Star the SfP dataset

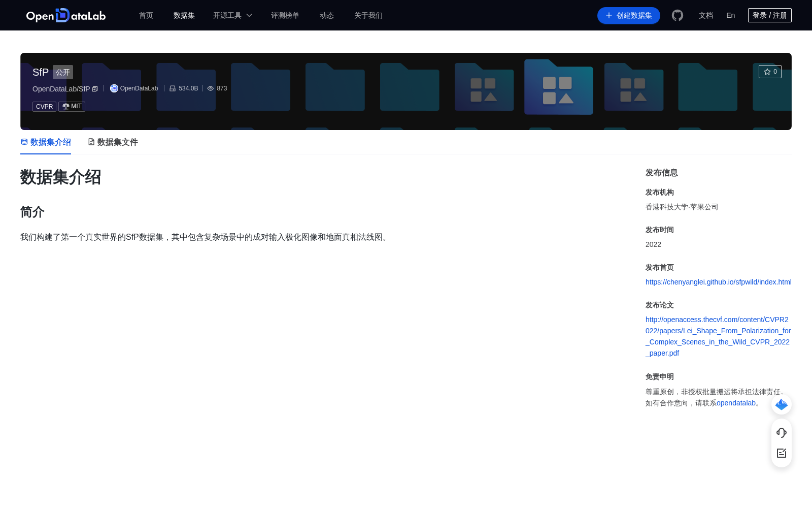pos(770,72)
